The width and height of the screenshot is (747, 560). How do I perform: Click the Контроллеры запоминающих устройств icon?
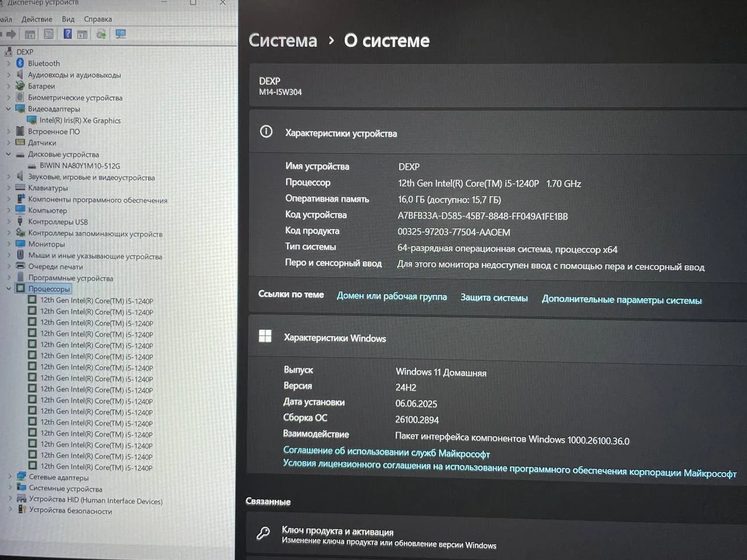20,233
